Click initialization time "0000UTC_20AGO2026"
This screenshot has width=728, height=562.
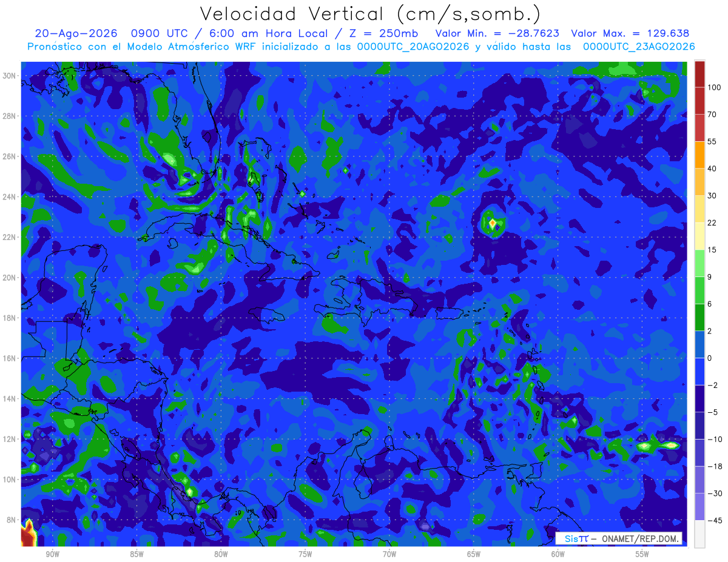[413, 47]
